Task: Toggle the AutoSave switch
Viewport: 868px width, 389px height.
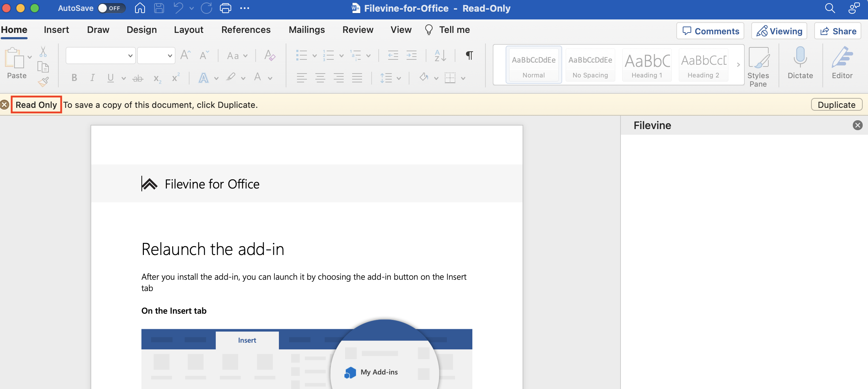Action: point(111,8)
